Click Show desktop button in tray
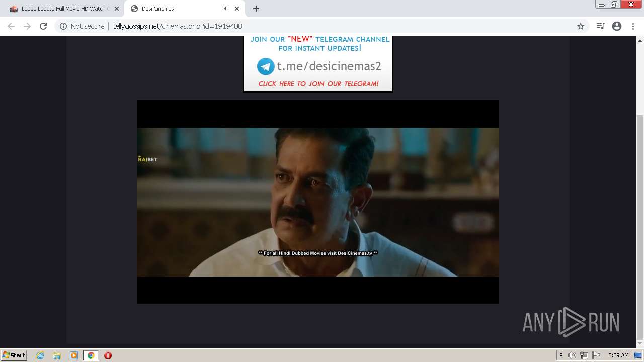 [x=638, y=355]
